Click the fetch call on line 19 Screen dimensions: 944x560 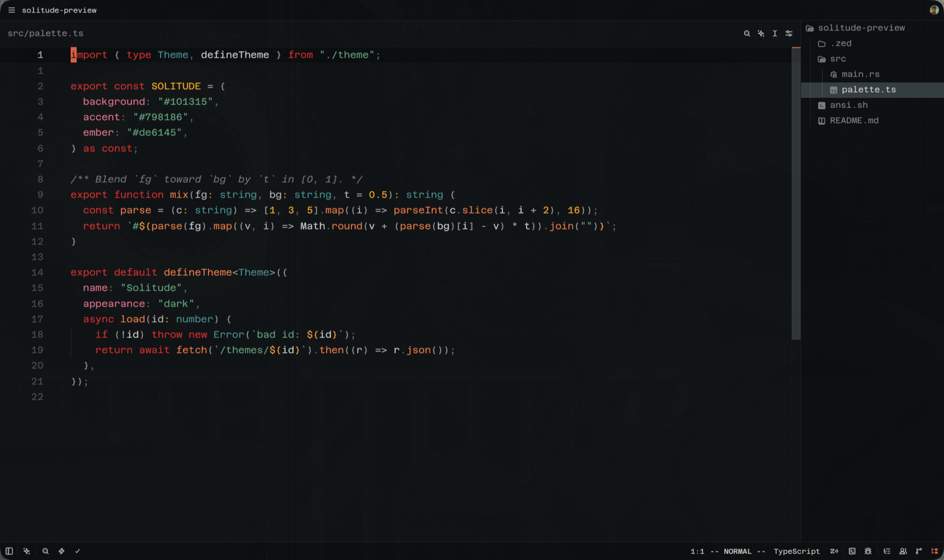tap(192, 350)
